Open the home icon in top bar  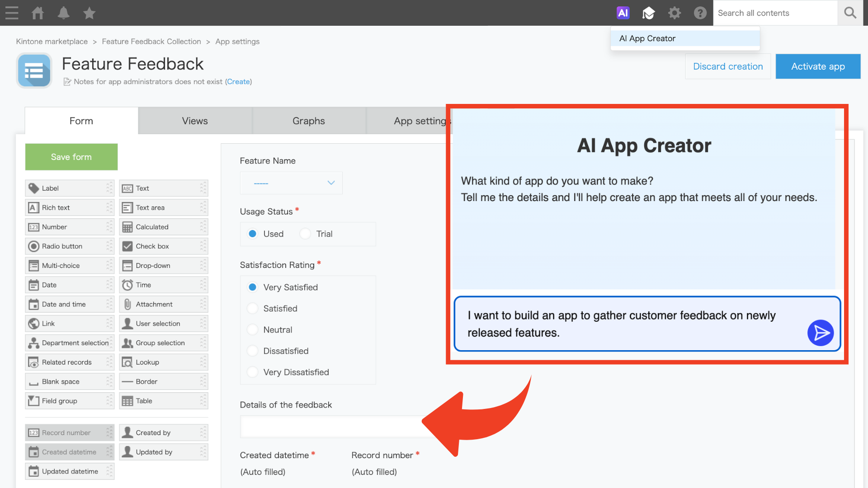point(38,13)
